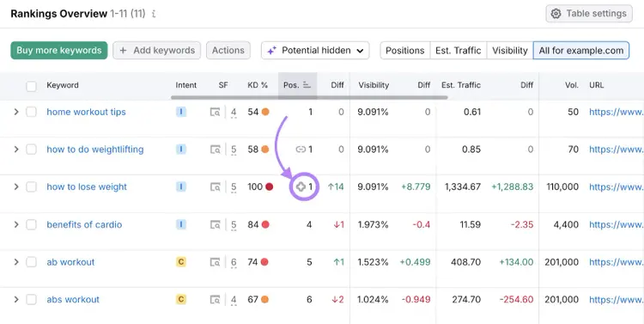The image size is (644, 324).
Task: Switch to the Positions tab
Action: point(405,50)
